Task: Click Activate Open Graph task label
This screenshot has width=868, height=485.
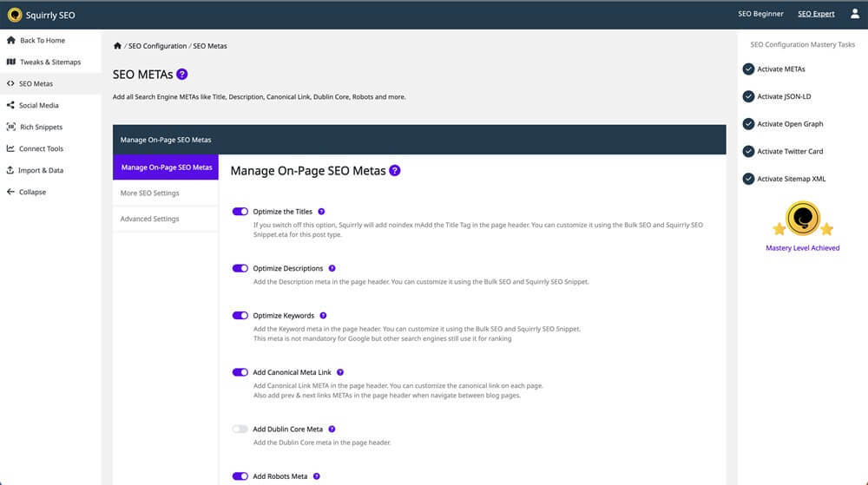Action: point(790,124)
